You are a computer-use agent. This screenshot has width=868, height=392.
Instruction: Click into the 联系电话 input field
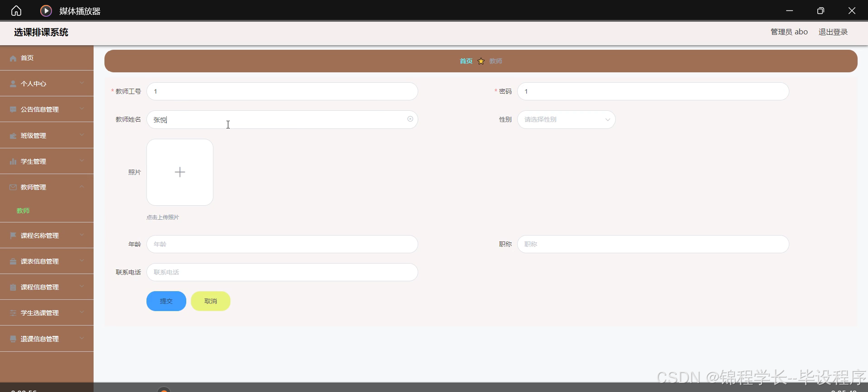click(x=282, y=272)
